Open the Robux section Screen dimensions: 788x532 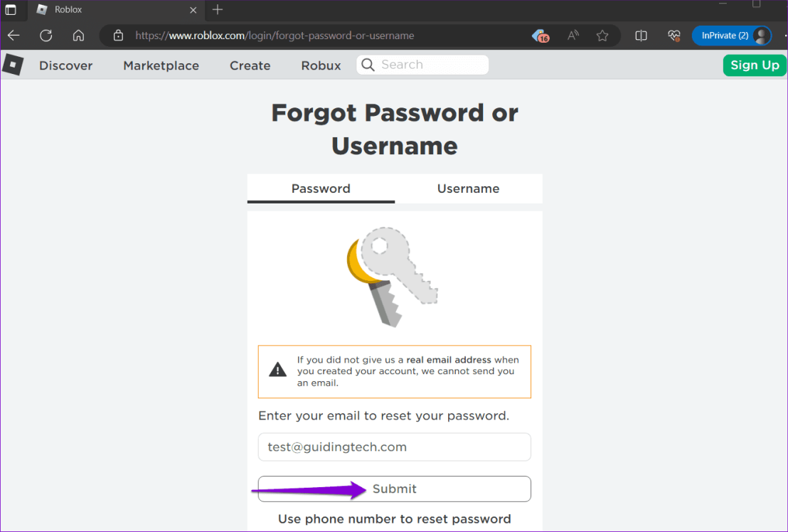point(321,65)
